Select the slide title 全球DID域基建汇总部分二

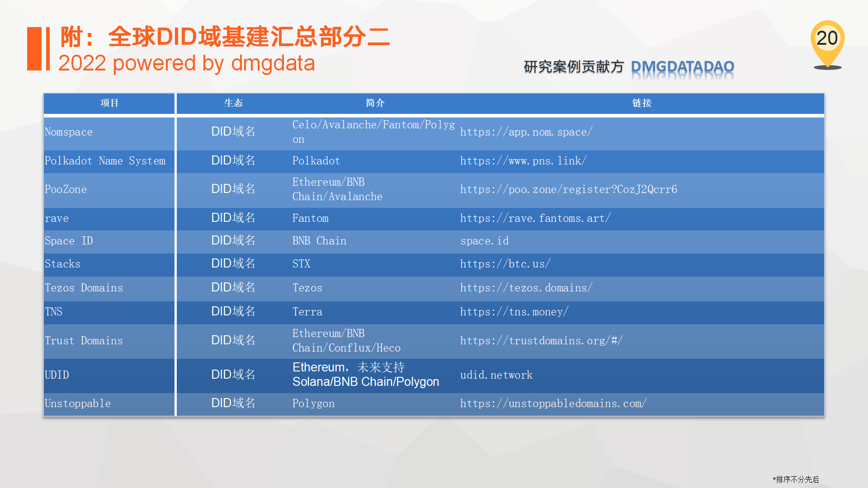point(225,37)
